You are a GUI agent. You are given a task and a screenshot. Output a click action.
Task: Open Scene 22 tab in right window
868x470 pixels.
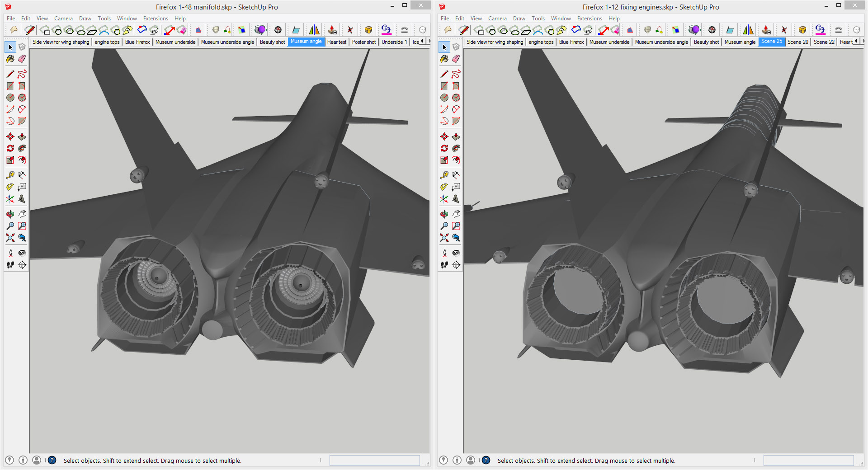pyautogui.click(x=824, y=42)
